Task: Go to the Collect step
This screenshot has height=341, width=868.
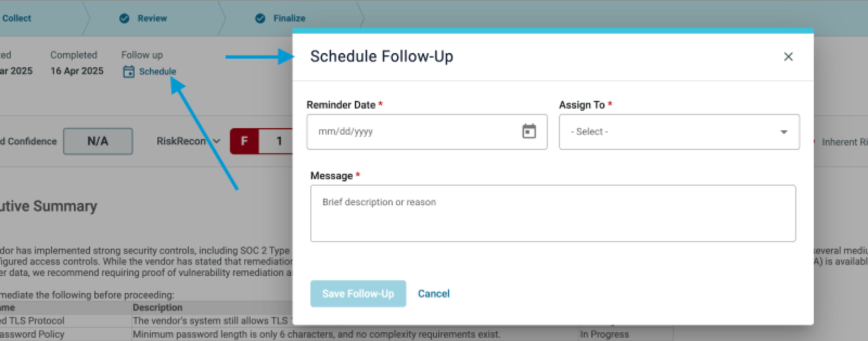Action: tap(17, 18)
